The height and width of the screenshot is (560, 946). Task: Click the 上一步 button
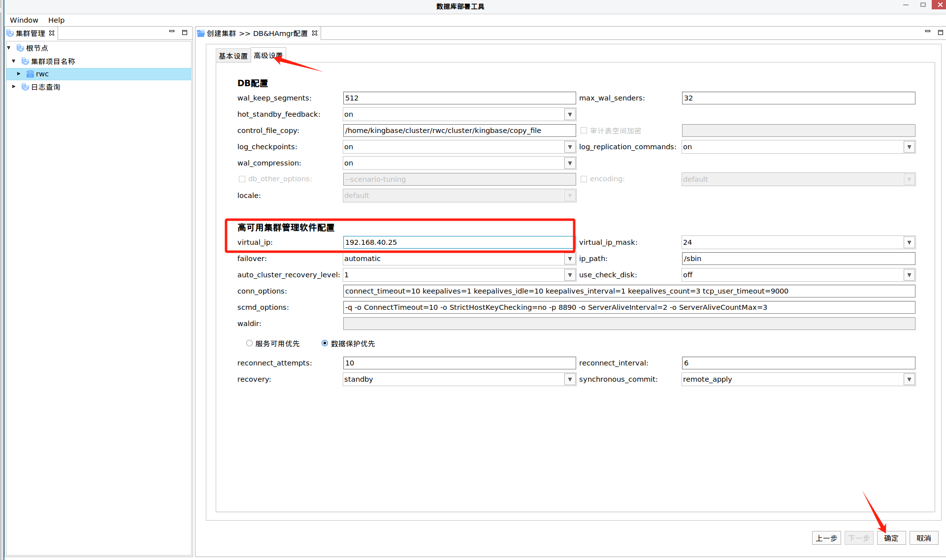click(x=826, y=538)
